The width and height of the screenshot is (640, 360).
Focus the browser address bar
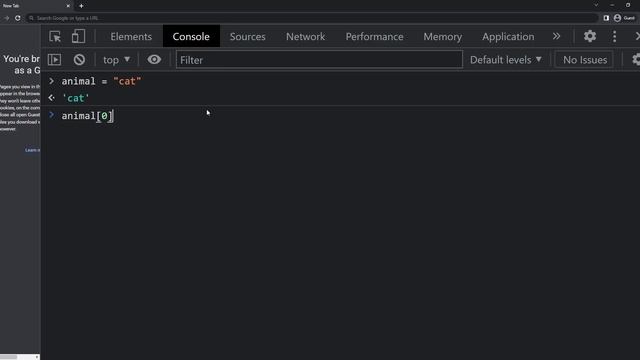(x=312, y=18)
